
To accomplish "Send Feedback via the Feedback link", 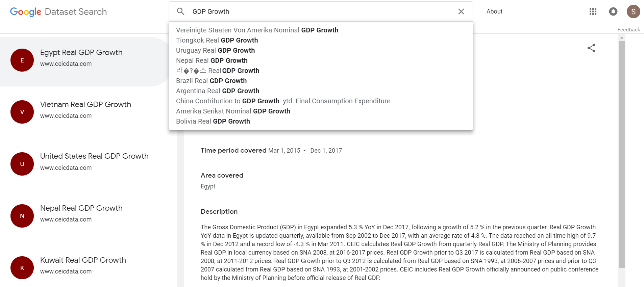I will click(x=628, y=30).
